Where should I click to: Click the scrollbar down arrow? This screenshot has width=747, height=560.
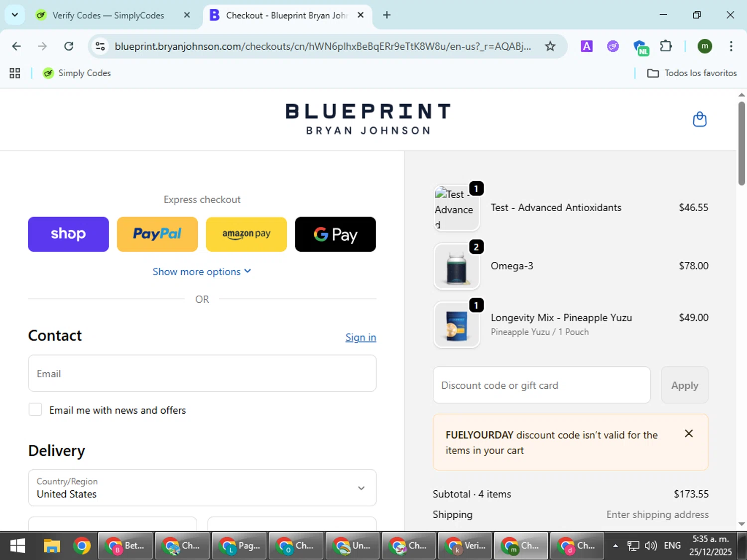742,524
